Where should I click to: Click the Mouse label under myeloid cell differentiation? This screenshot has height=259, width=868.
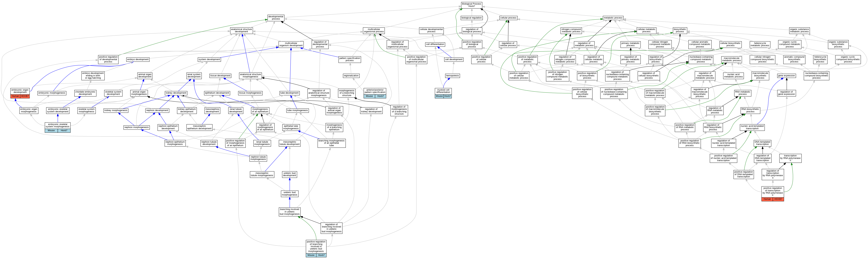click(439, 96)
